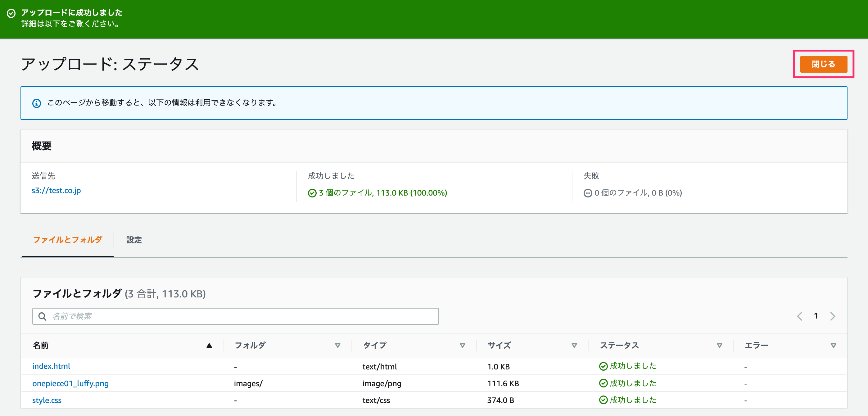Click the info icon in the blue notice

[37, 103]
